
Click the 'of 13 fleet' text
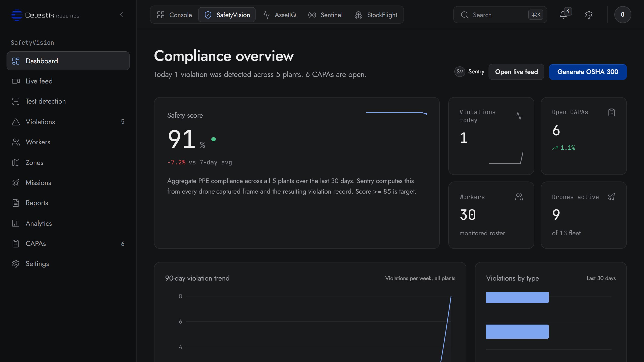coord(566,233)
